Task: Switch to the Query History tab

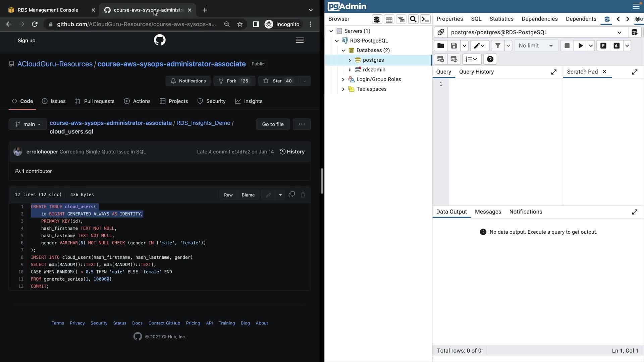Action: pyautogui.click(x=476, y=72)
